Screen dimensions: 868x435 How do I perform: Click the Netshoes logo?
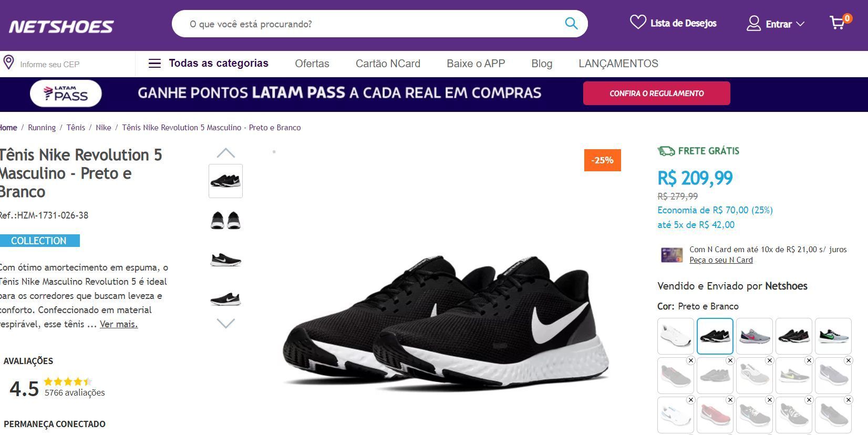(x=61, y=26)
